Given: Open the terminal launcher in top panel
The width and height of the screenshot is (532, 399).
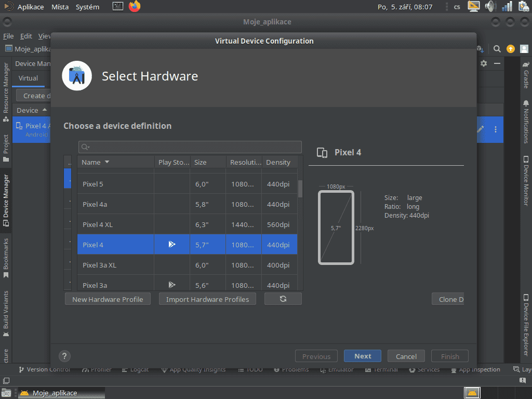Looking at the screenshot, I should (x=118, y=7).
